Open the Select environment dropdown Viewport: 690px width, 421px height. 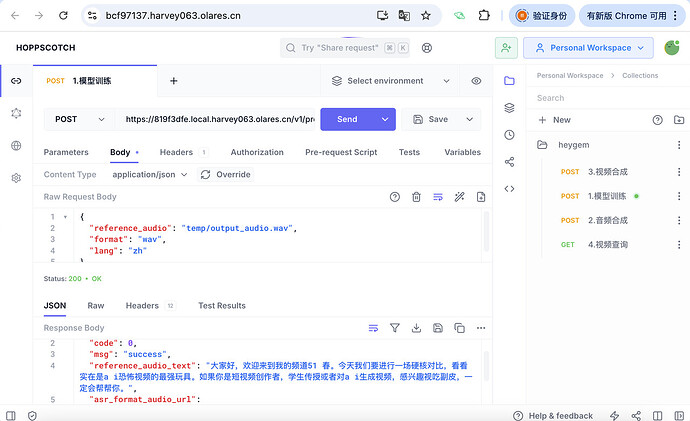[390, 81]
